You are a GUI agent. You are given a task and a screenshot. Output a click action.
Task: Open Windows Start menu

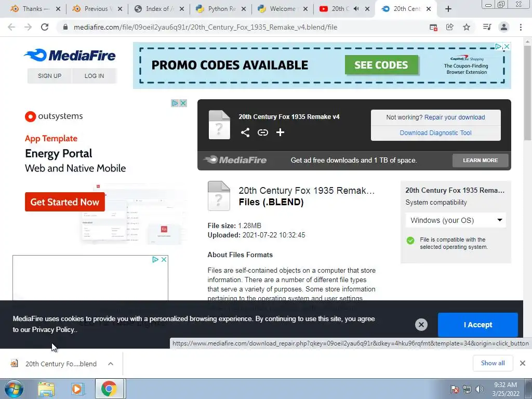[14, 389]
